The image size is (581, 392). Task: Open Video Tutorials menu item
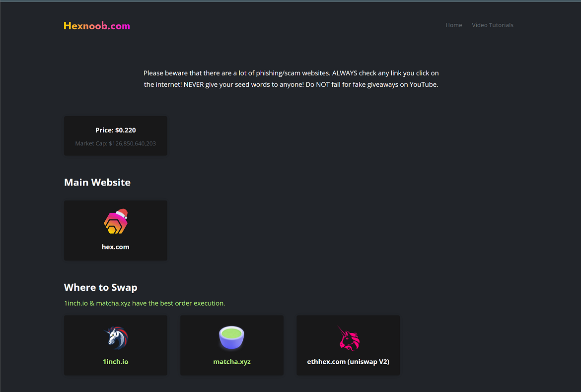click(493, 25)
